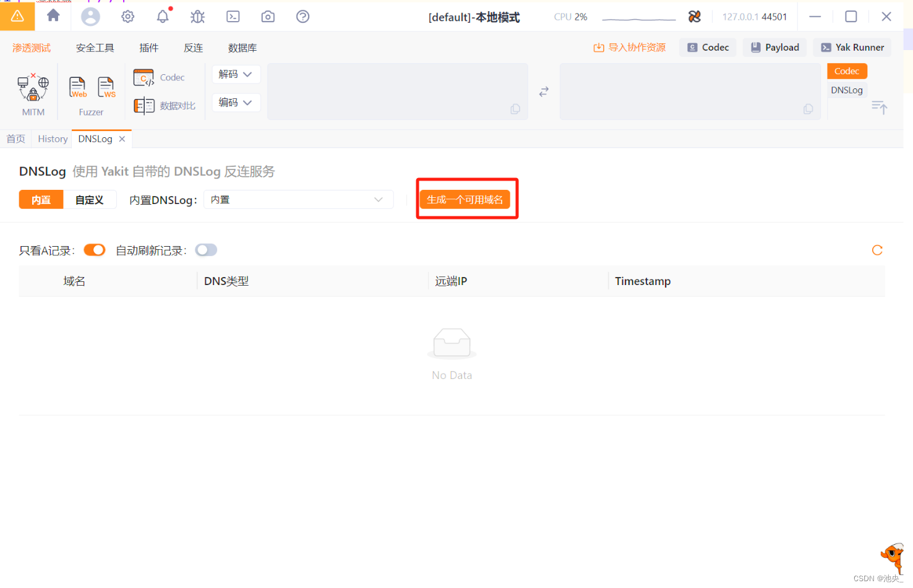913x588 pixels.
Task: Click the Yakit mascot icon at bottom right
Action: point(893,558)
